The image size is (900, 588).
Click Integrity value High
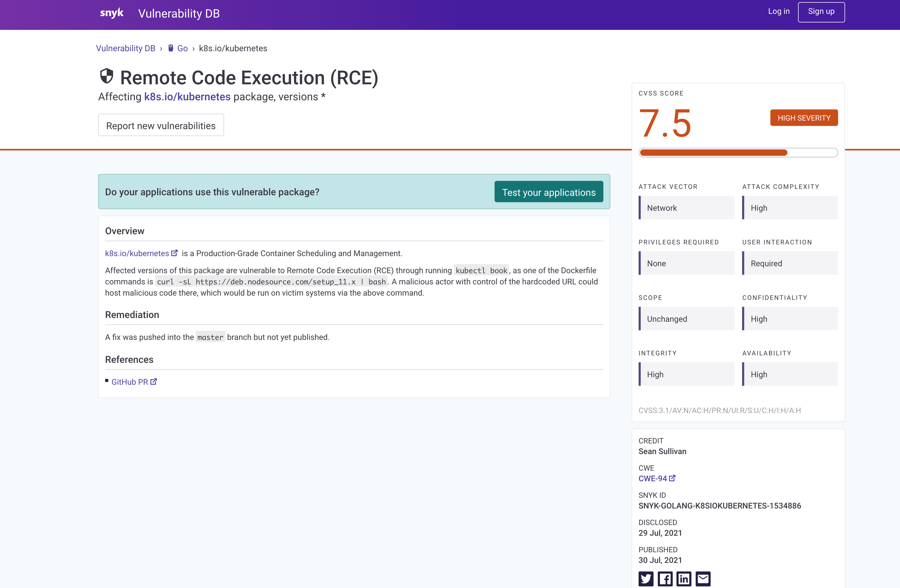(x=686, y=374)
